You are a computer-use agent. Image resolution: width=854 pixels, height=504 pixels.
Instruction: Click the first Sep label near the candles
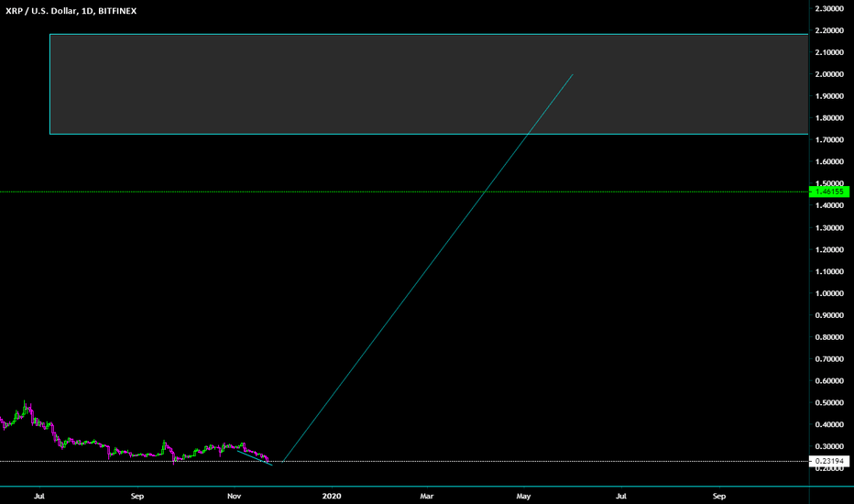137,496
